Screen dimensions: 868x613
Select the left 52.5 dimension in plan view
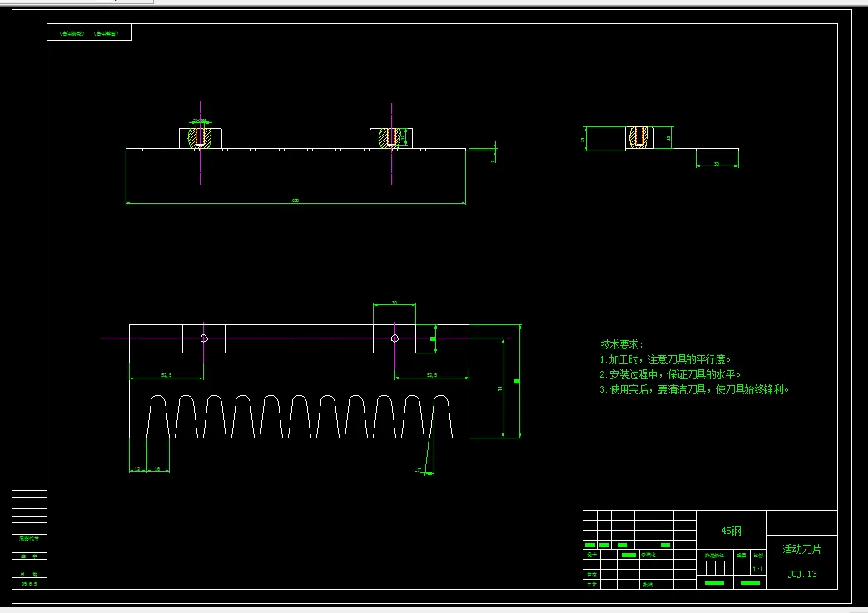coord(166,377)
